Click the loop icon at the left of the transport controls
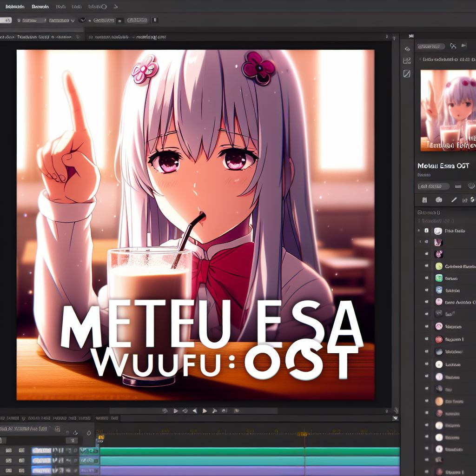Viewport: 476px width, 476px height. 165,411
